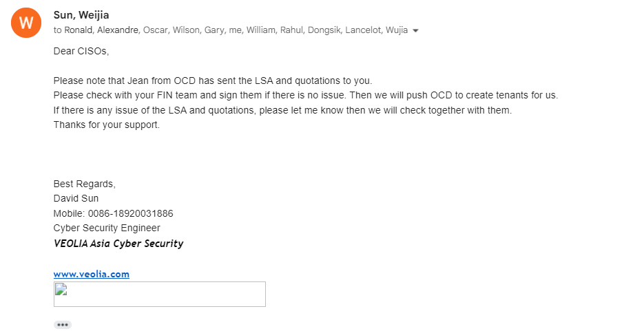The image size is (644, 331).
Task: Click the David Sun signature name
Action: click(x=76, y=198)
